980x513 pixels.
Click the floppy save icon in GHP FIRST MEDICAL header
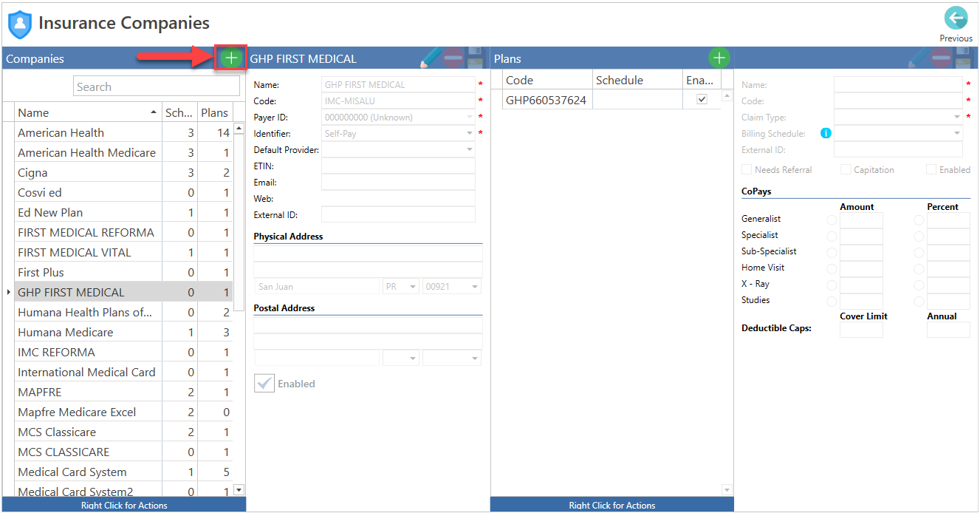click(x=476, y=58)
